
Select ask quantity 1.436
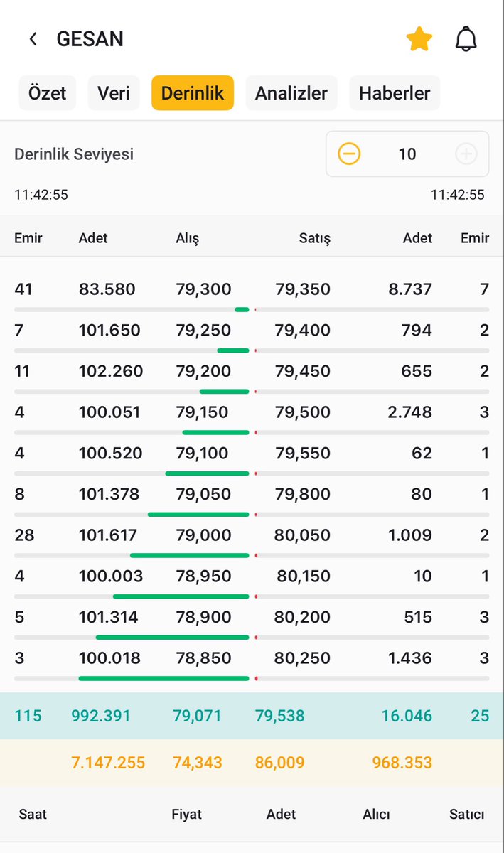[410, 658]
